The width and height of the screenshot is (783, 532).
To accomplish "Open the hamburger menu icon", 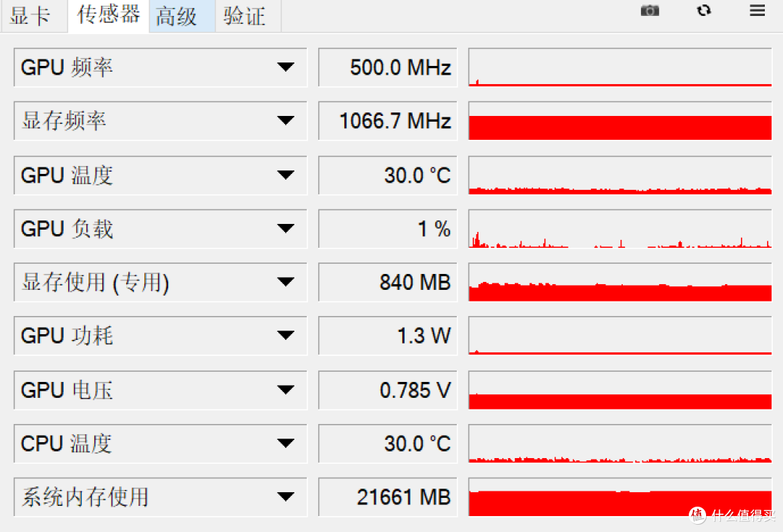I will 757,10.
